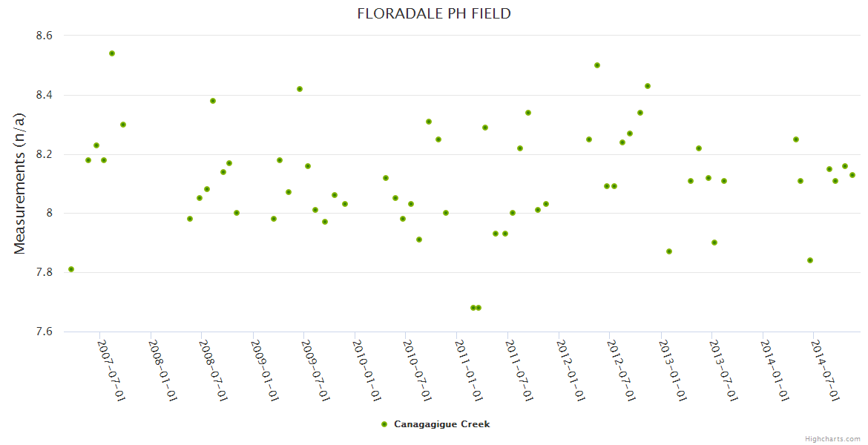Click the 8.5 data point in 2012
Image resolution: width=868 pixels, height=445 pixels.
click(597, 65)
